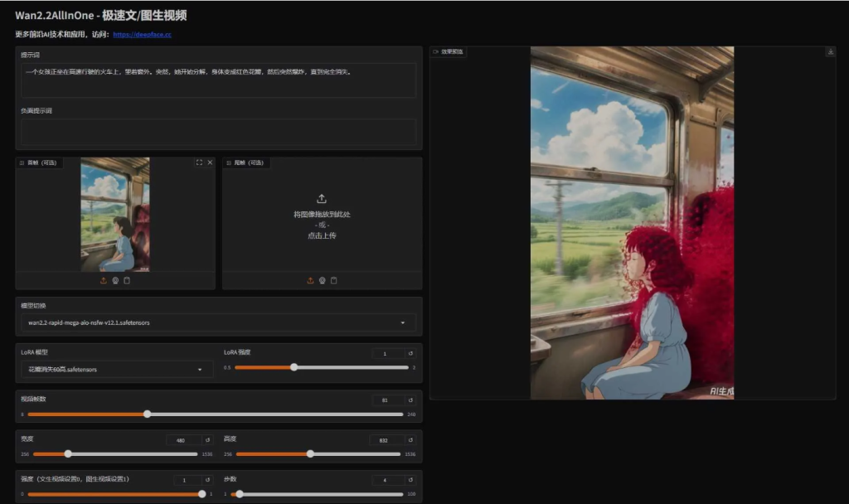Paste clipboard image into last frame
This screenshot has height=504, width=849.
click(x=334, y=280)
